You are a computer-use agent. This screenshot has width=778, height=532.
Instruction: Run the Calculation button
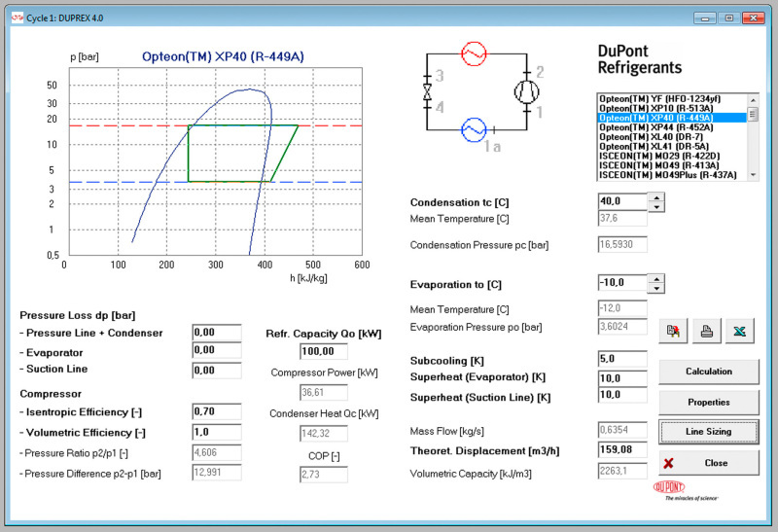(x=709, y=372)
